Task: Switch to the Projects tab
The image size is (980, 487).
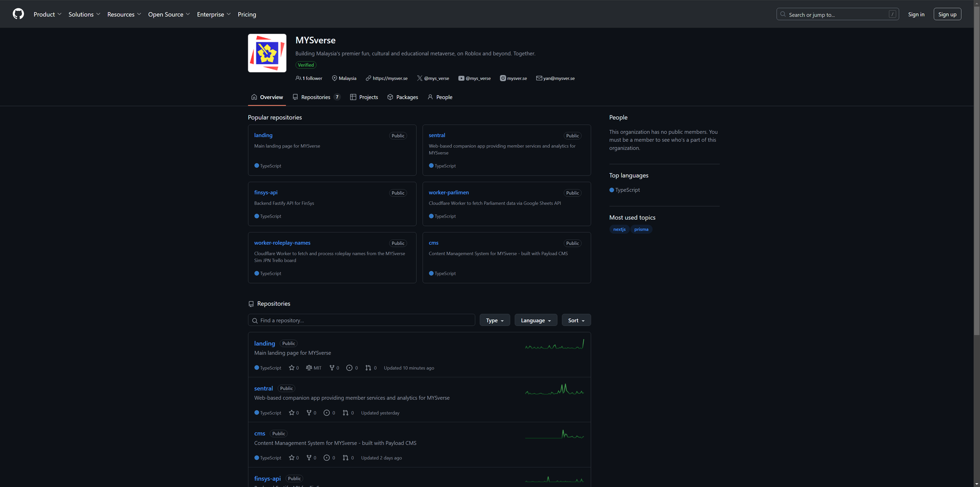Action: click(364, 97)
